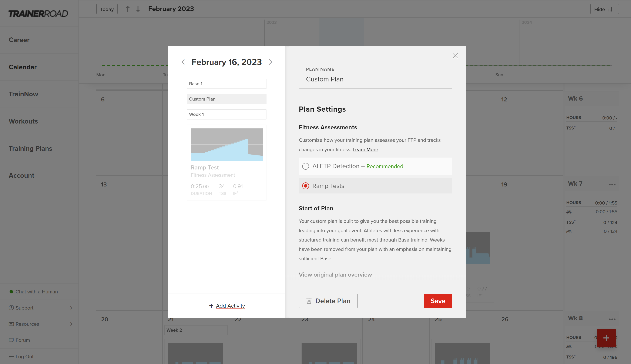Open the Workouts page
The image size is (631, 364).
coord(23,121)
